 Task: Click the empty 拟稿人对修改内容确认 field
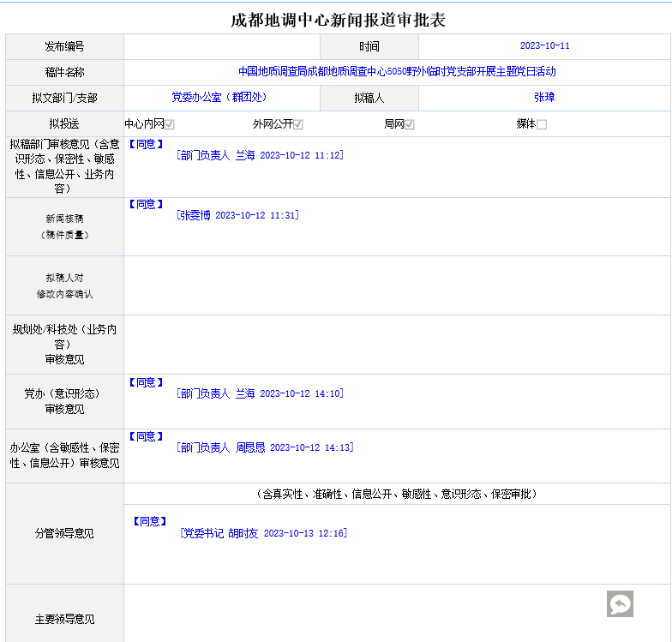[397, 285]
